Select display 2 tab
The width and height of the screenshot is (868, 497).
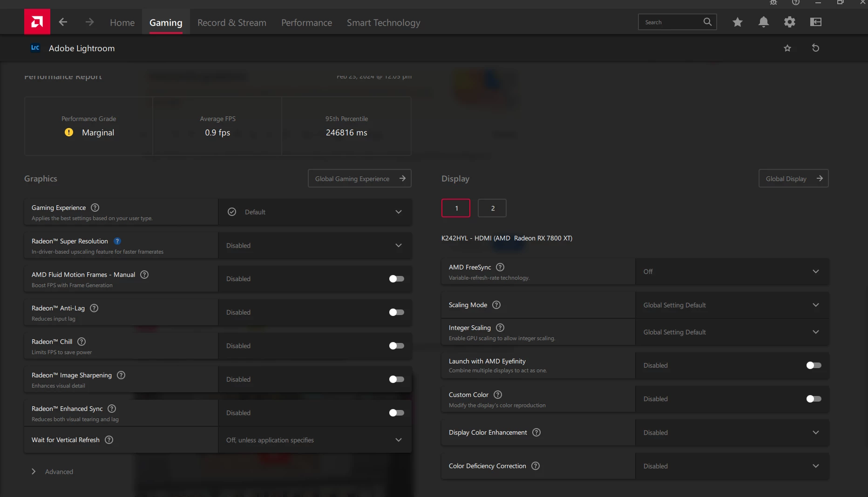click(492, 208)
